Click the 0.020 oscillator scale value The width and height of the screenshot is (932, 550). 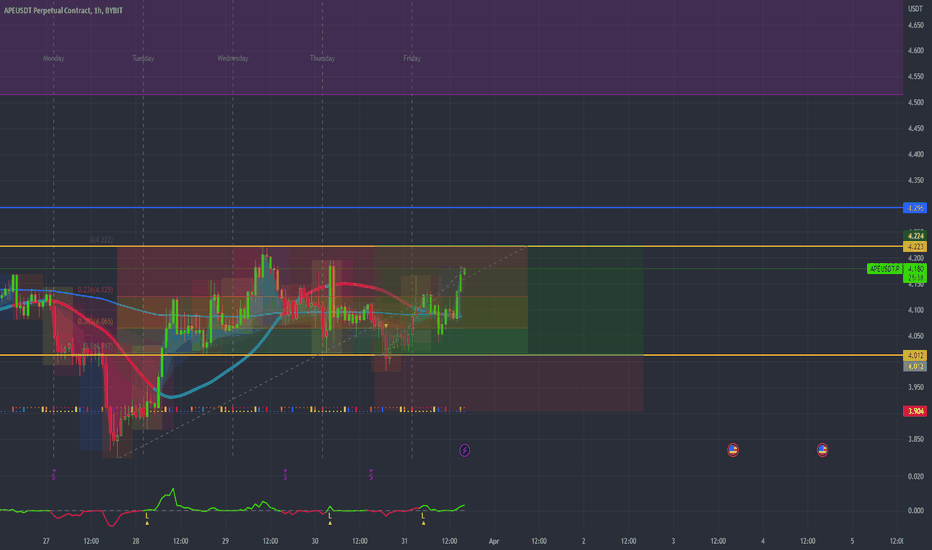click(x=915, y=476)
